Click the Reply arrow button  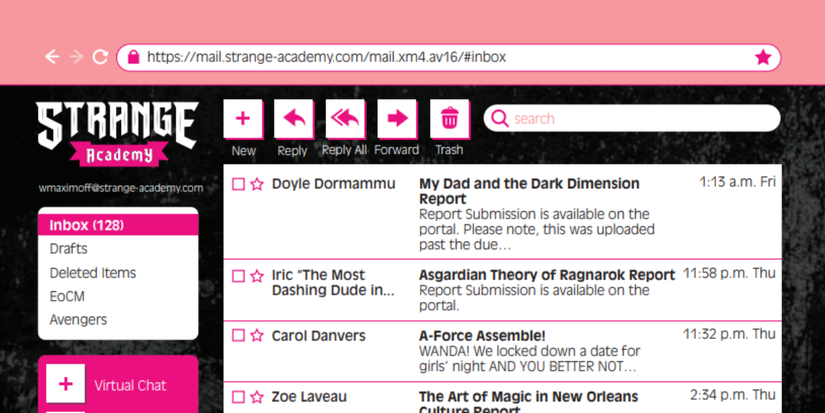click(294, 118)
